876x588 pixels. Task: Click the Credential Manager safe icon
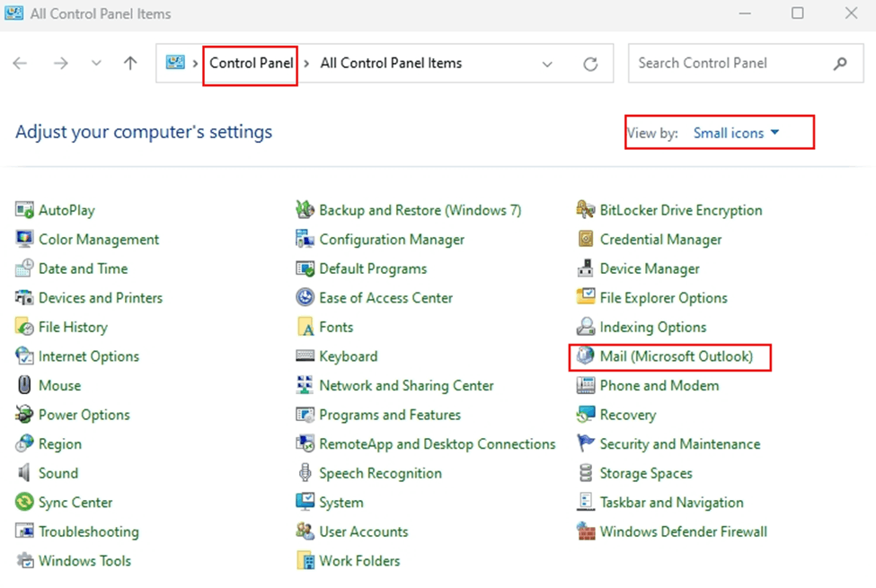586,240
